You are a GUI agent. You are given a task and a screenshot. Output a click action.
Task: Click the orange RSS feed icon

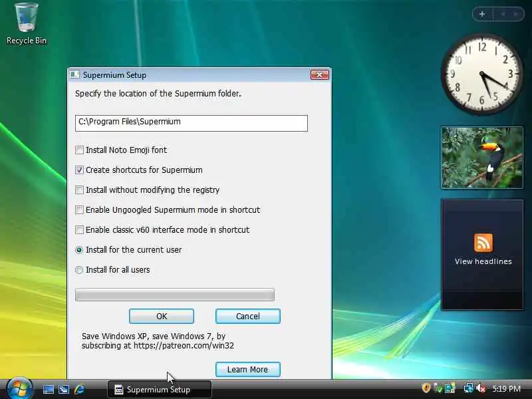483,243
